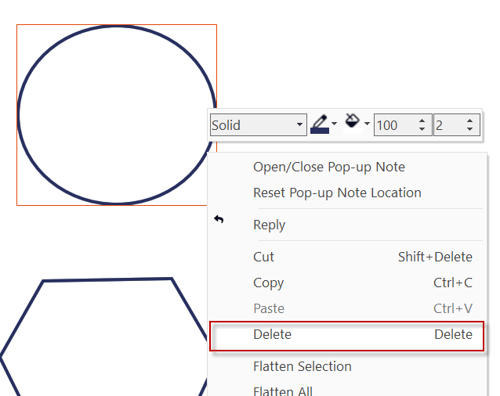This screenshot has width=500, height=396.
Task: Increase opacity with the up arrow
Action: [x=422, y=121]
